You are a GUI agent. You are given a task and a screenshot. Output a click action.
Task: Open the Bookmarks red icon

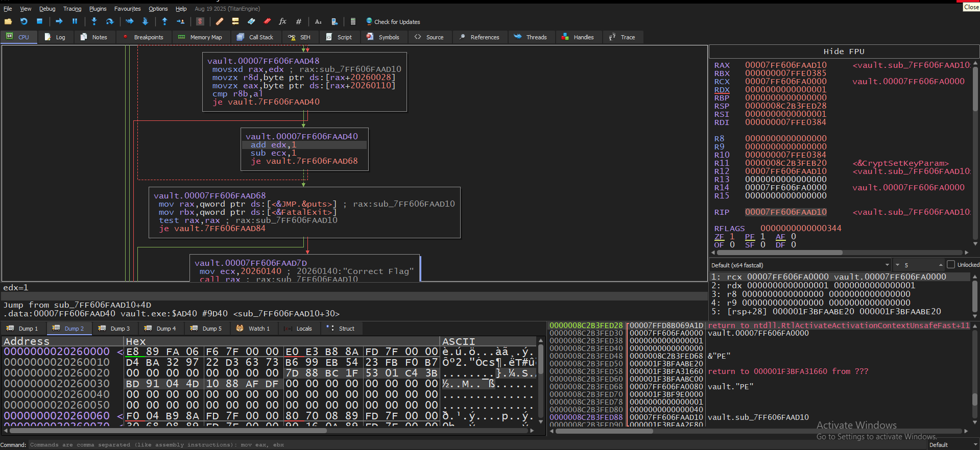click(267, 21)
